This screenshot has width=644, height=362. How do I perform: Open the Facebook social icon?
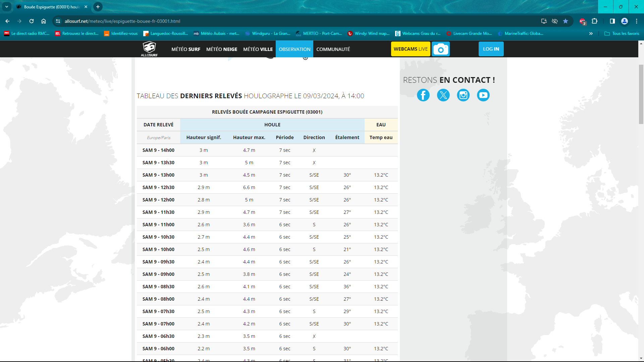point(423,95)
